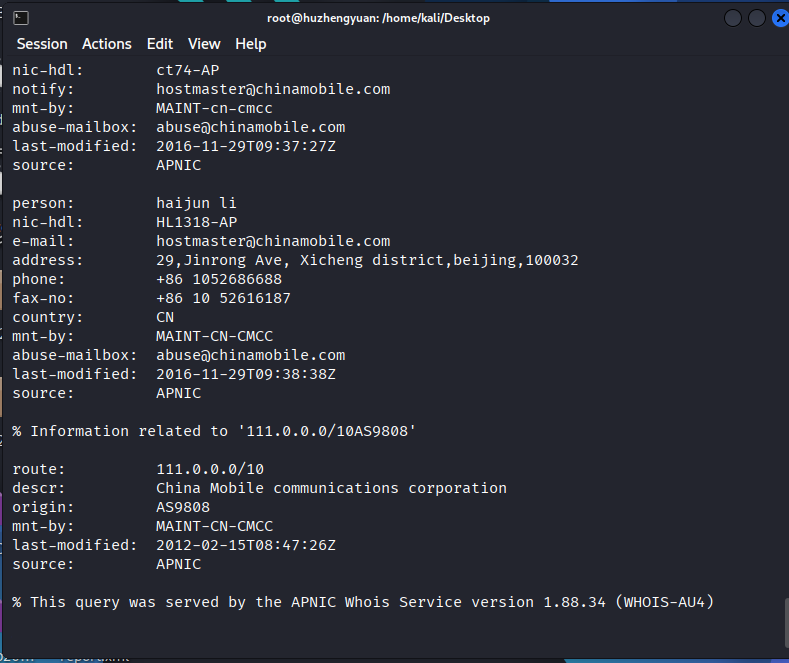The image size is (789, 663).
Task: Click the hostmaster email on the e-mail line
Action: pyautogui.click(x=273, y=241)
